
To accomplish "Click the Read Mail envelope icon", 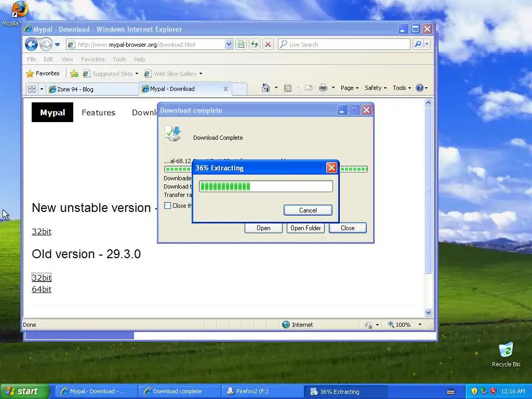I will tap(309, 88).
